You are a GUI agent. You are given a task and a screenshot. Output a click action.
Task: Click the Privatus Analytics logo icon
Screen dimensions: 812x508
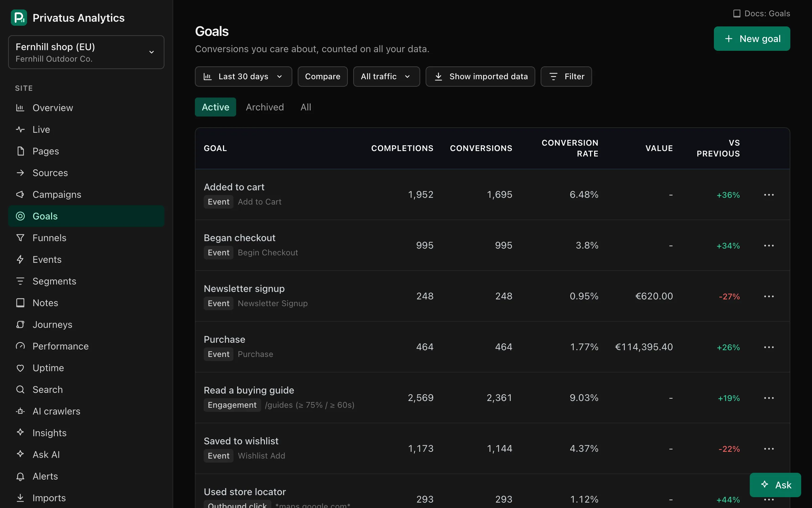pyautogui.click(x=19, y=18)
